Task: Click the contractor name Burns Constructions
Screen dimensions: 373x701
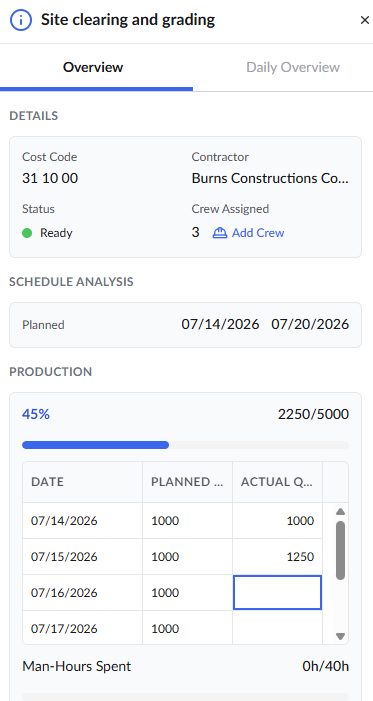Action: pos(270,178)
